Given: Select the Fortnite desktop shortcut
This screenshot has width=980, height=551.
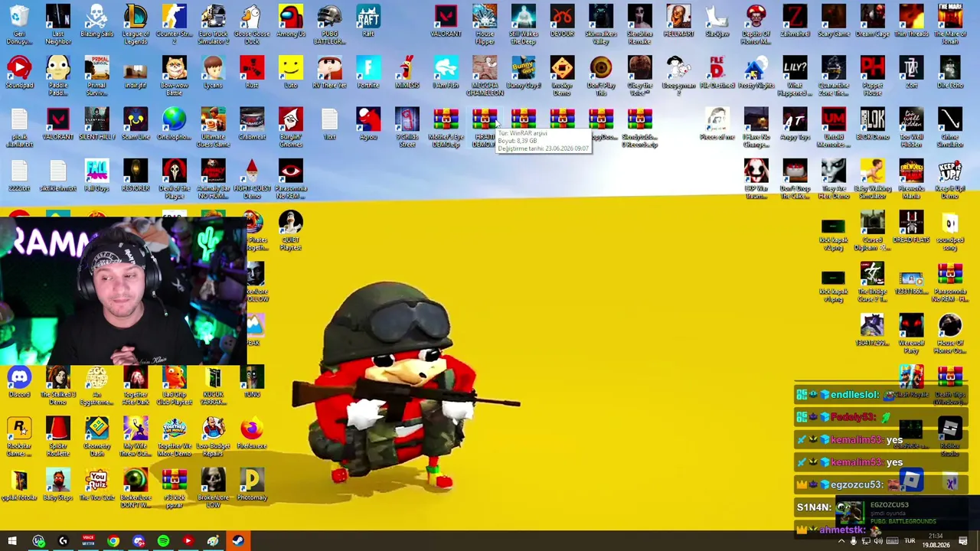Looking at the screenshot, I should (x=368, y=73).
